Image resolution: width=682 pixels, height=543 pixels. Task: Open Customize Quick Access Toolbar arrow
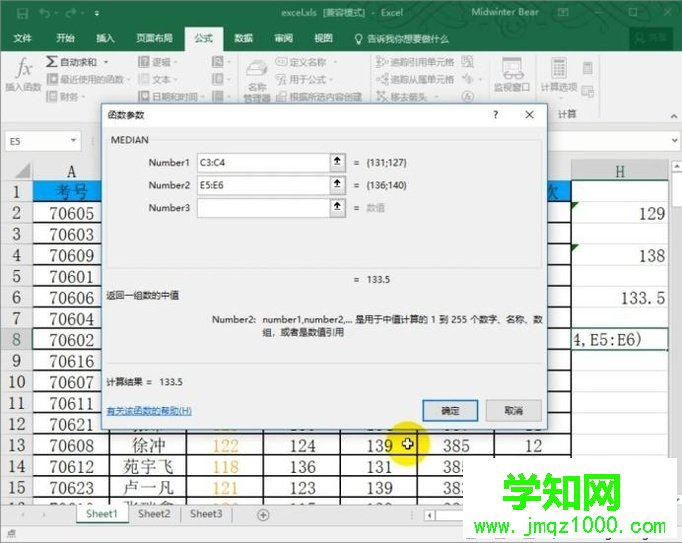[97, 13]
